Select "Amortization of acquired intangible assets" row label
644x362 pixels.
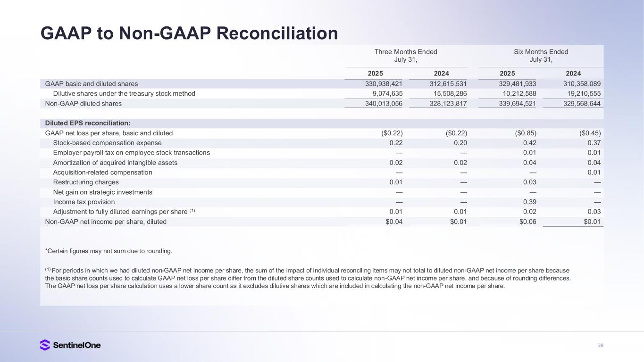coord(115,163)
